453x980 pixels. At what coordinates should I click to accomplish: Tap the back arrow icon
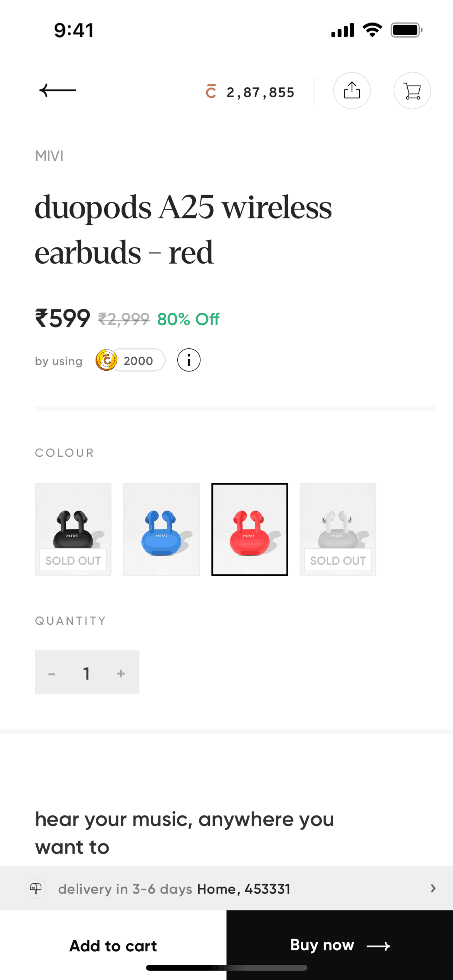(x=58, y=91)
